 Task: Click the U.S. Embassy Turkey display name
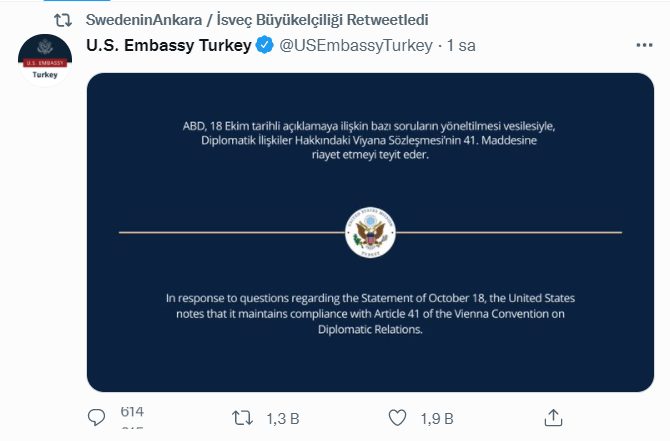point(169,45)
